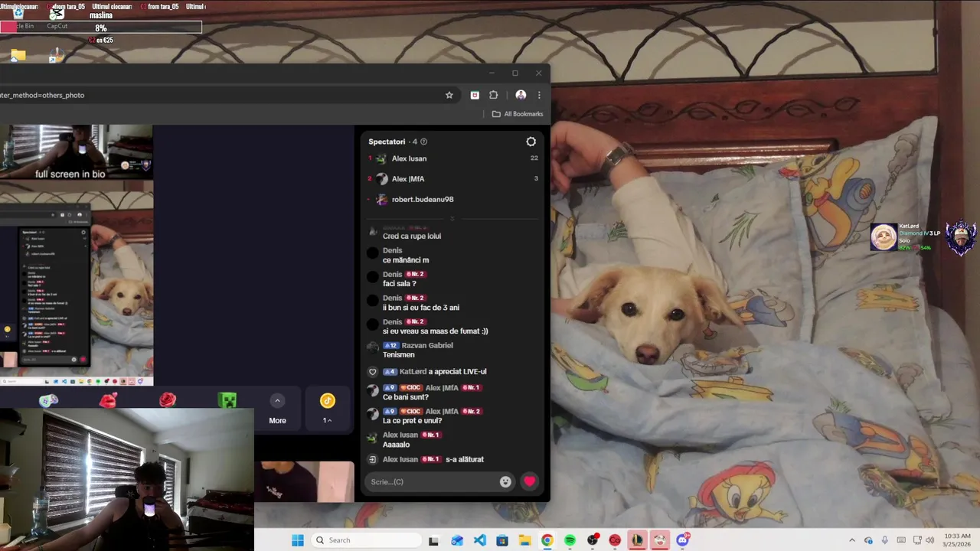
Task: Open League of Legends from the taskbar
Action: pyautogui.click(x=637, y=540)
